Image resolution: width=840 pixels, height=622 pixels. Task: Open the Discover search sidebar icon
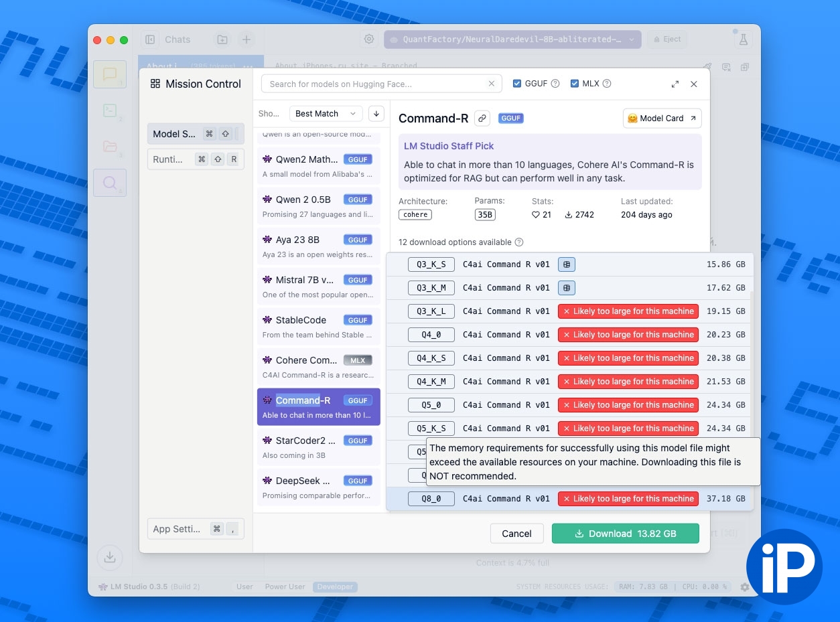pos(110,182)
